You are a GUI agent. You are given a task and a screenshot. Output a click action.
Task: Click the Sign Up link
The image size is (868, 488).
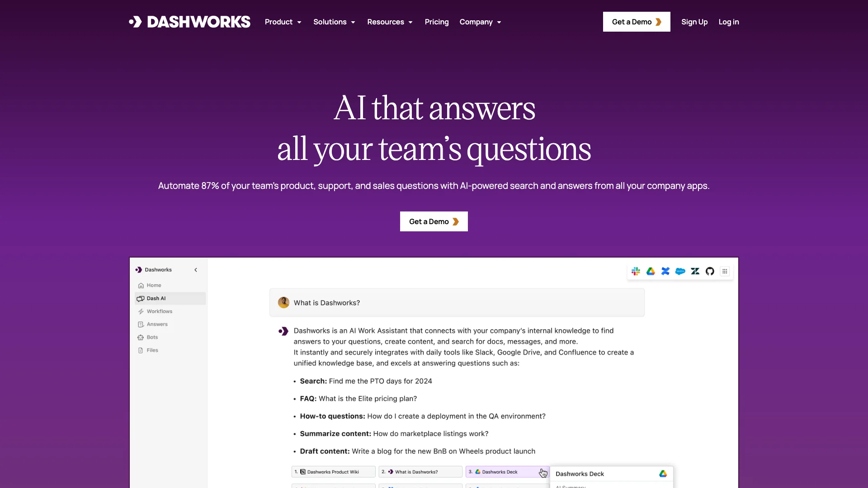click(694, 21)
